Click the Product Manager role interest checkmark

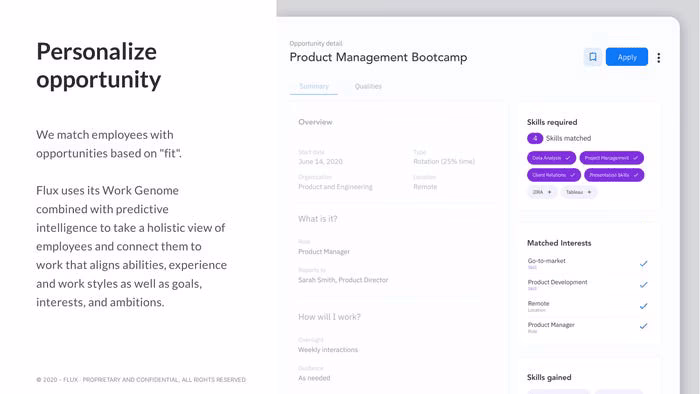(x=643, y=326)
